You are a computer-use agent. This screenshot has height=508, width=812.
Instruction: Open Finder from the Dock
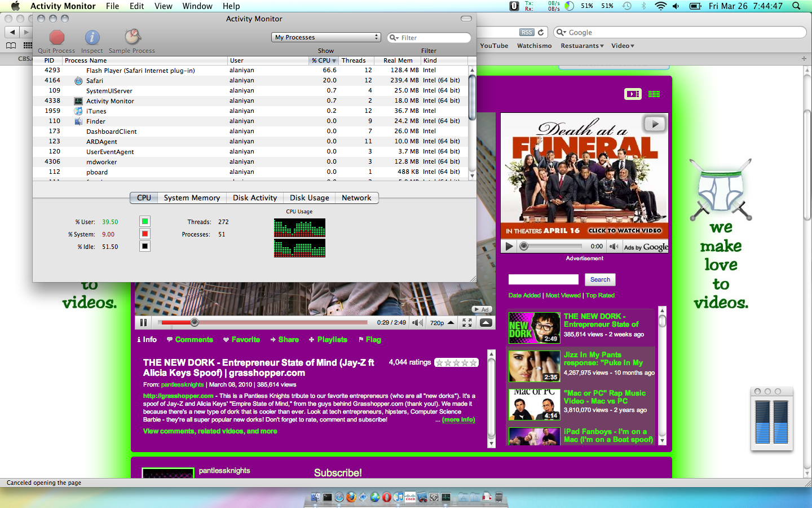(316, 497)
